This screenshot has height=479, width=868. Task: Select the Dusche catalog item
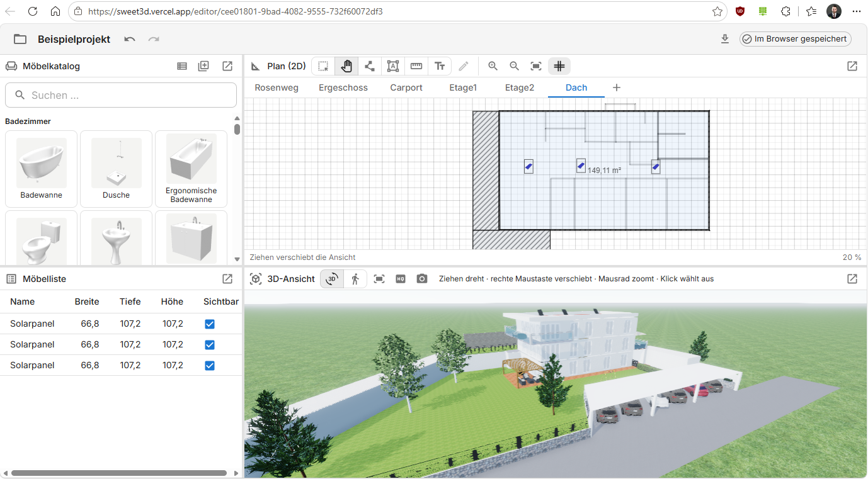tap(116, 169)
